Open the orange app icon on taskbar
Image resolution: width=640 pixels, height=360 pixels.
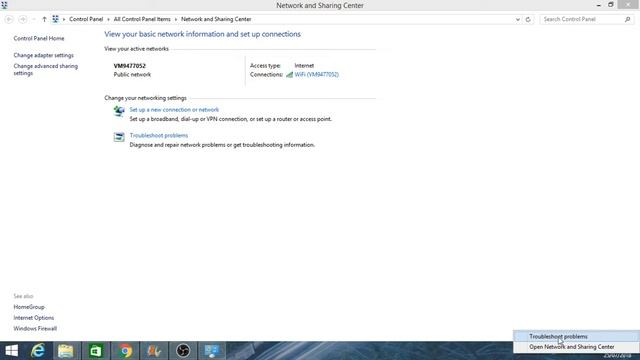154,351
